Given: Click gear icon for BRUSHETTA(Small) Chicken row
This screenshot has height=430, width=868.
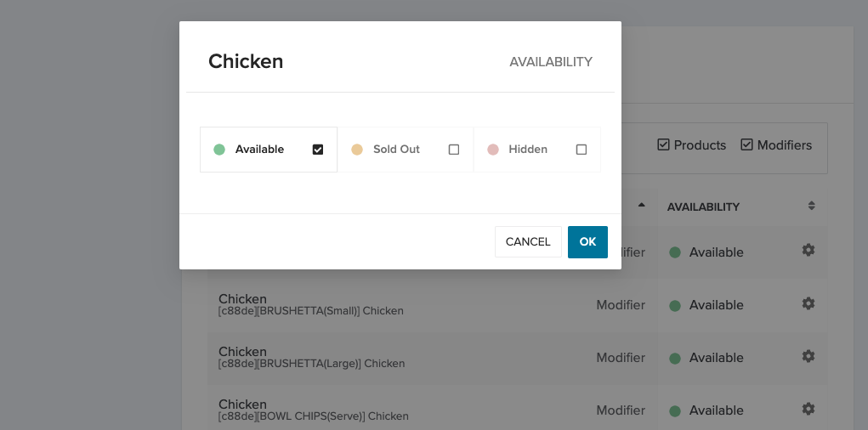Looking at the screenshot, I should pos(808,303).
